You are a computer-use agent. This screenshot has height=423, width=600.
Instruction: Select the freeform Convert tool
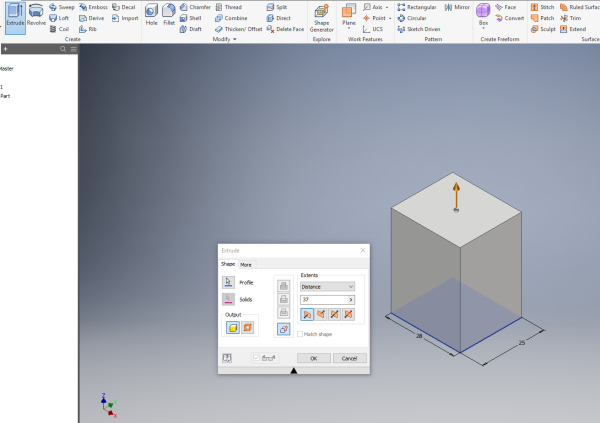pos(510,18)
